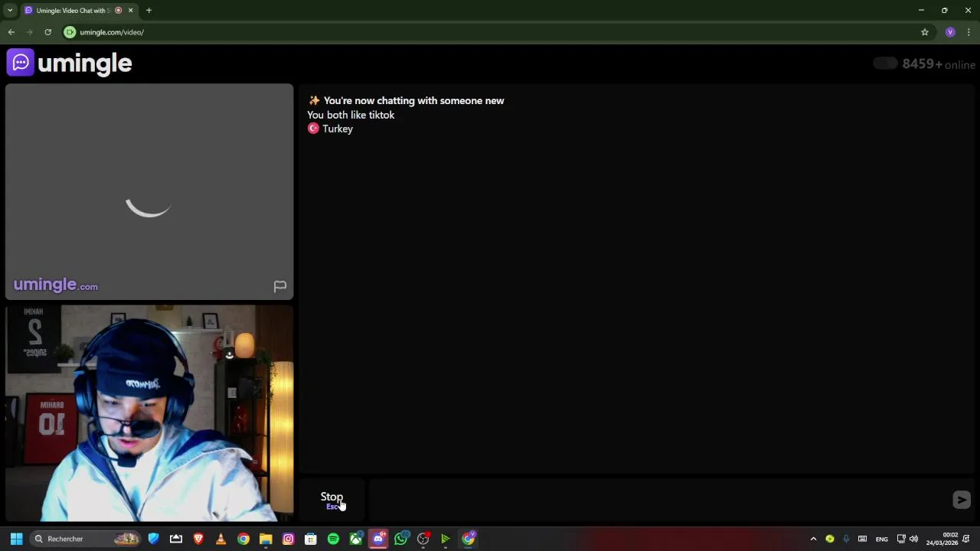Click the "You both like tiktok" text

[351, 115]
